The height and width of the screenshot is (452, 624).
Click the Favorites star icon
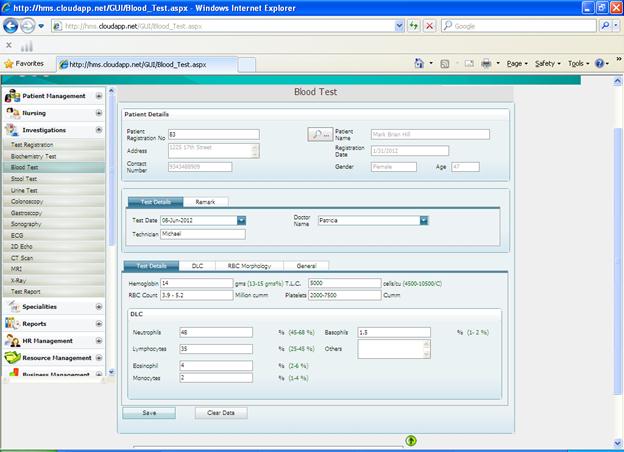pos(8,63)
